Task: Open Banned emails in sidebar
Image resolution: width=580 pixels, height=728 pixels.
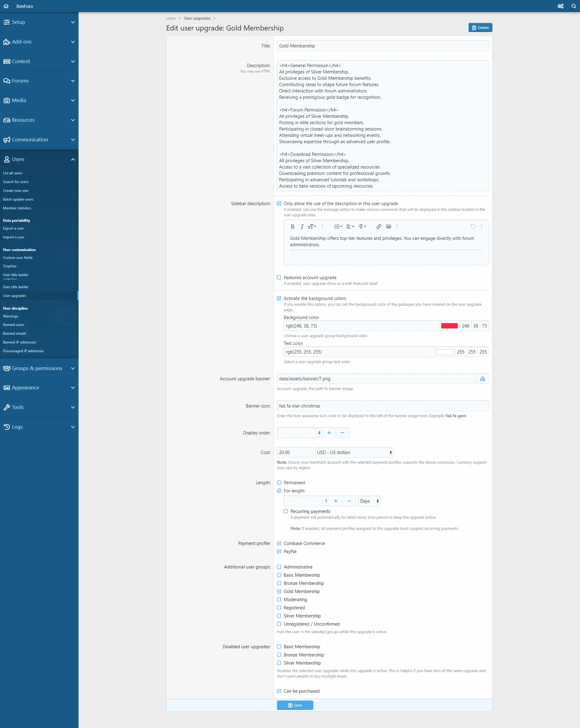Action: pos(14,333)
